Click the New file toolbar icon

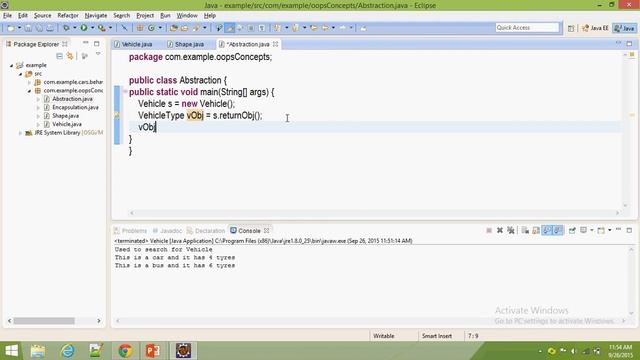[x=11, y=28]
